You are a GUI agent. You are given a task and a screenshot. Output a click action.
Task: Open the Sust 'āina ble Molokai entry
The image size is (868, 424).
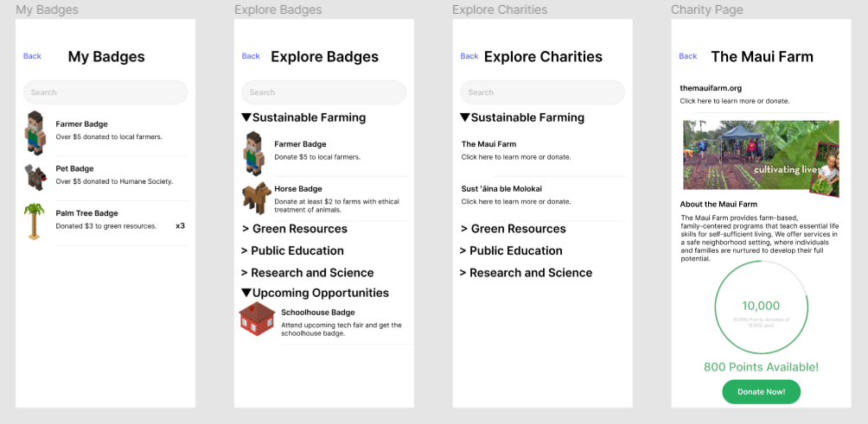pyautogui.click(x=543, y=195)
